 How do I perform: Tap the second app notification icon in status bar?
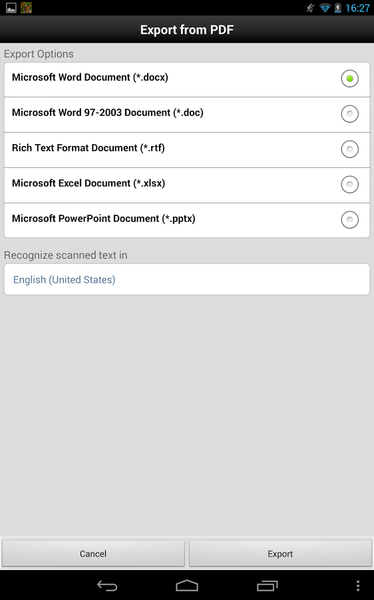click(26, 8)
